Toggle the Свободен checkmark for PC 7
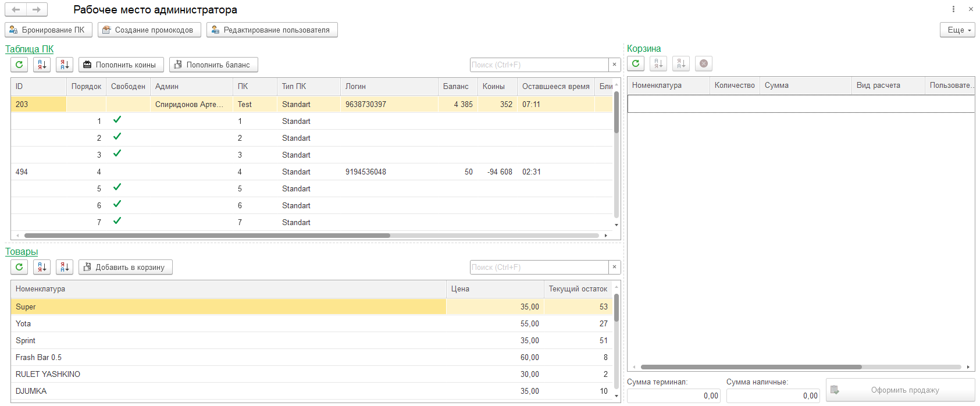Viewport: 980px width, 406px height. [x=117, y=221]
